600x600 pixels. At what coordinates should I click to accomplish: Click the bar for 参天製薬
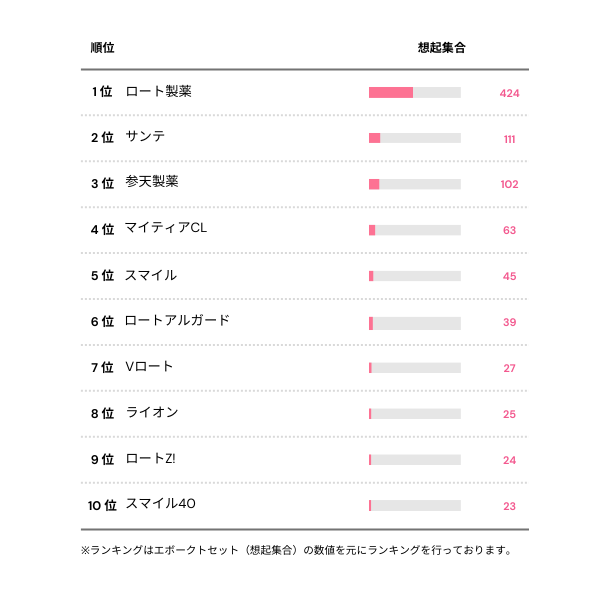(414, 184)
